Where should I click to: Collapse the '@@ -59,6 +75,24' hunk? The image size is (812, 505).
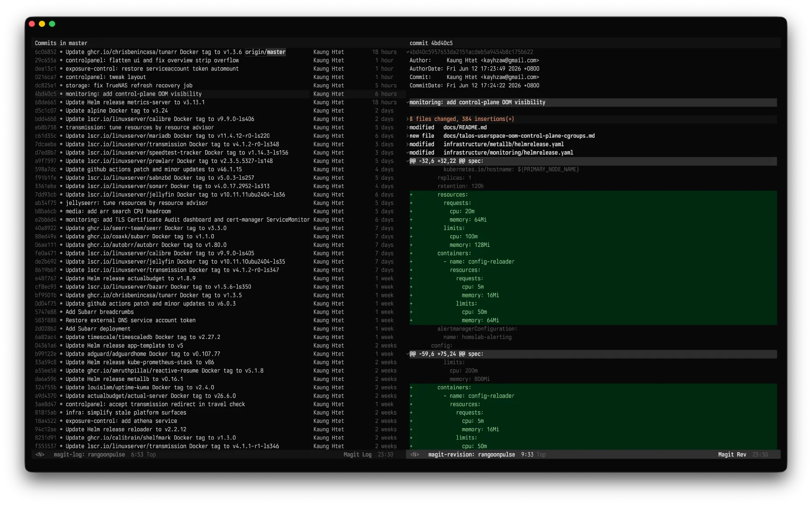(407, 354)
